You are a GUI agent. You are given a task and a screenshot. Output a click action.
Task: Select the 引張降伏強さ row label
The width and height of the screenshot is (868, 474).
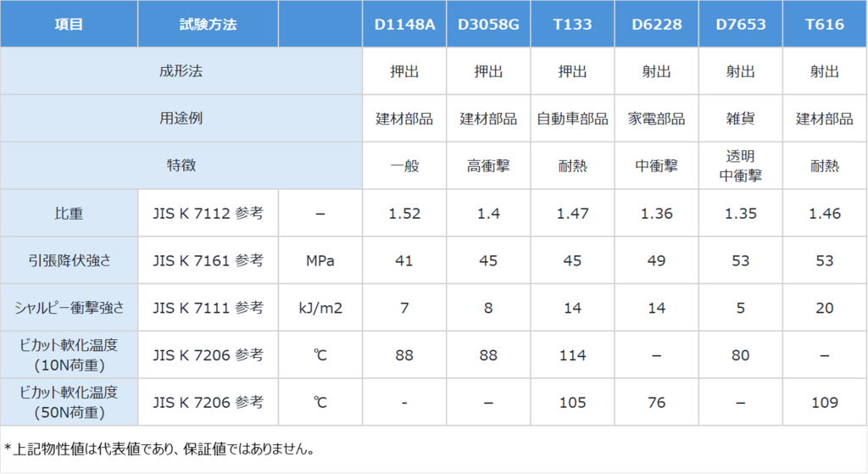point(69,260)
